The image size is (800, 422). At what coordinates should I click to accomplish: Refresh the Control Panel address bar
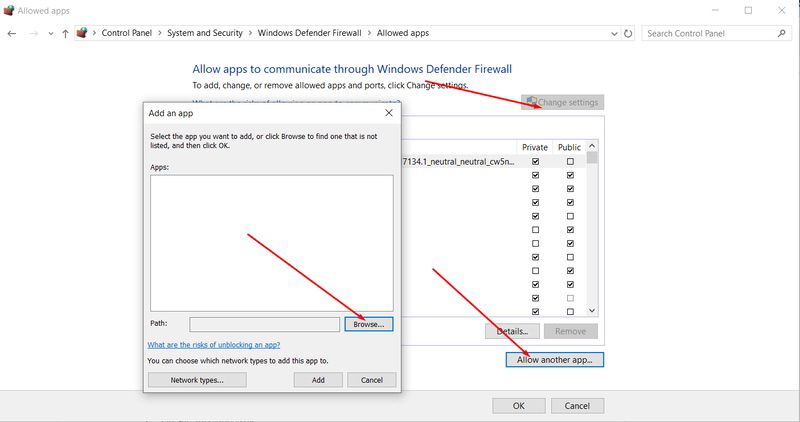click(x=628, y=34)
